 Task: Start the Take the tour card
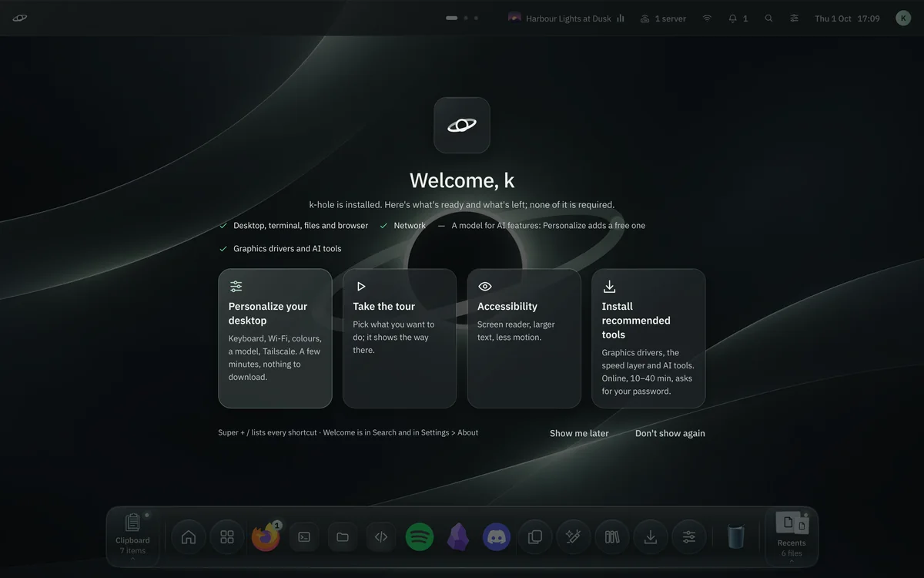400,338
